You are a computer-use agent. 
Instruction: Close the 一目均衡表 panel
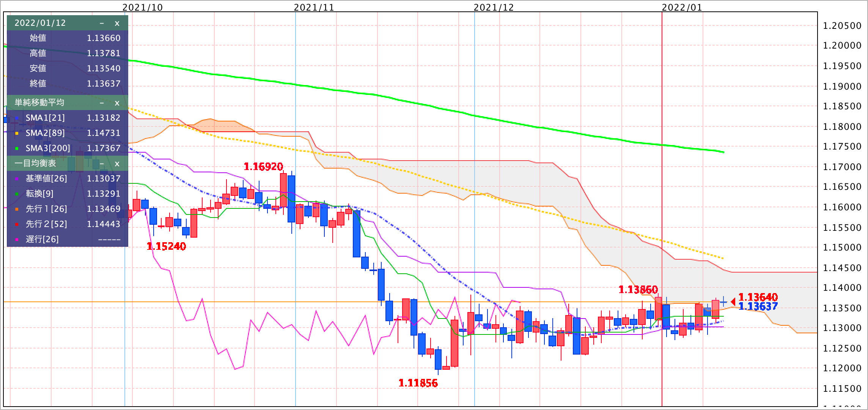(117, 164)
